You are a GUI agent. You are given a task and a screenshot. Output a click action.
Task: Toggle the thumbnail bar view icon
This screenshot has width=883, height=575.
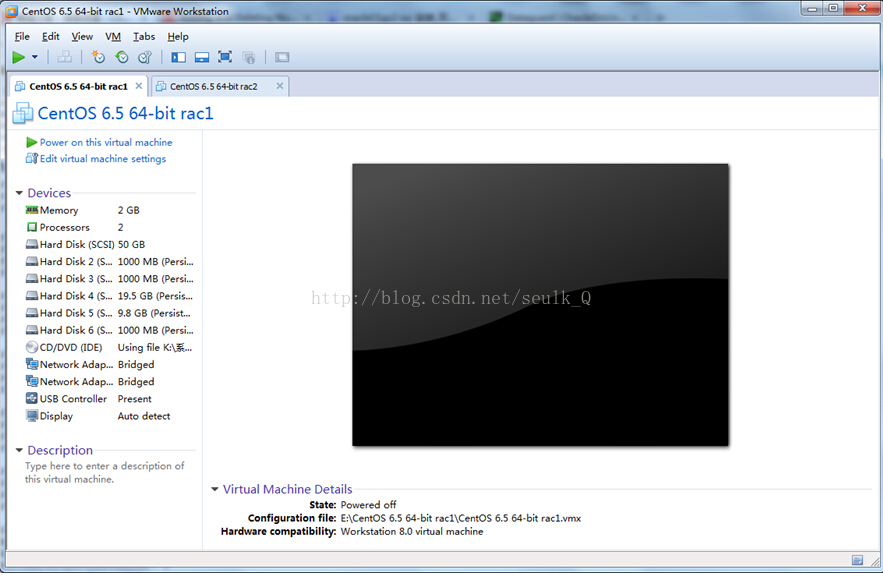202,57
